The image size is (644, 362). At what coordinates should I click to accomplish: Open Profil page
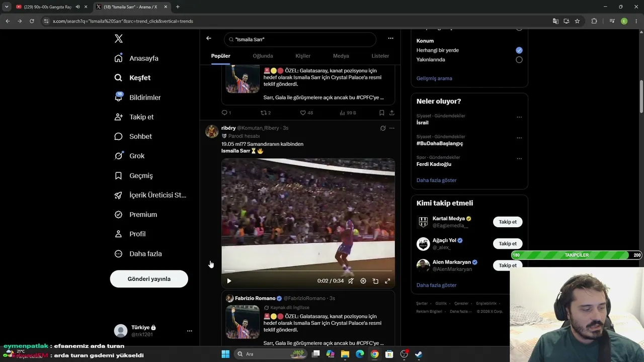(x=130, y=234)
